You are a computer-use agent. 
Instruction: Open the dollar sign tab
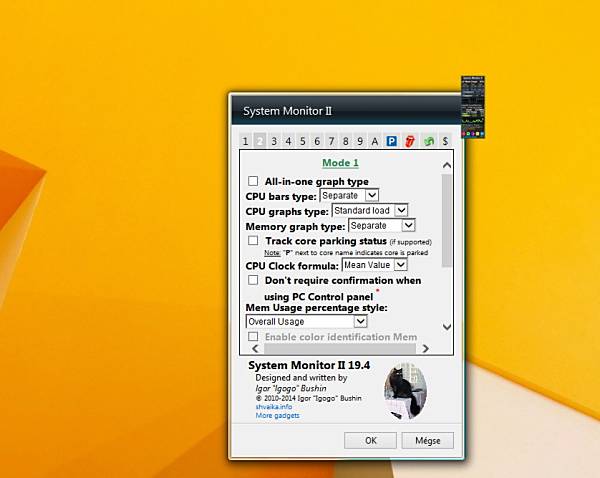pos(445,141)
